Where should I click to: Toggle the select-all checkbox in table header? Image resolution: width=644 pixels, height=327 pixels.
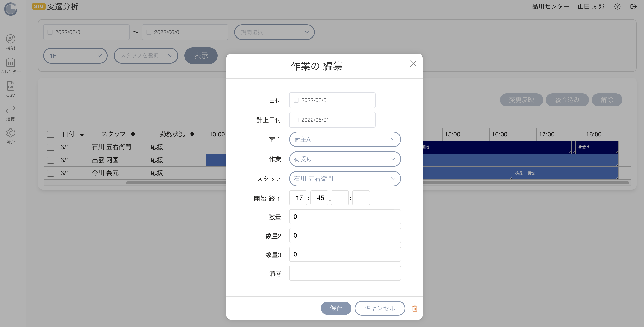tap(51, 134)
